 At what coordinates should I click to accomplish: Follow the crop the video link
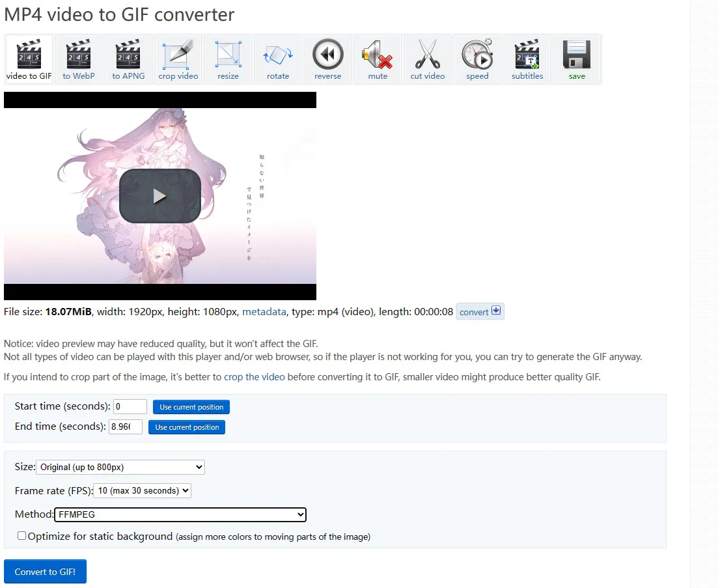pyautogui.click(x=254, y=377)
